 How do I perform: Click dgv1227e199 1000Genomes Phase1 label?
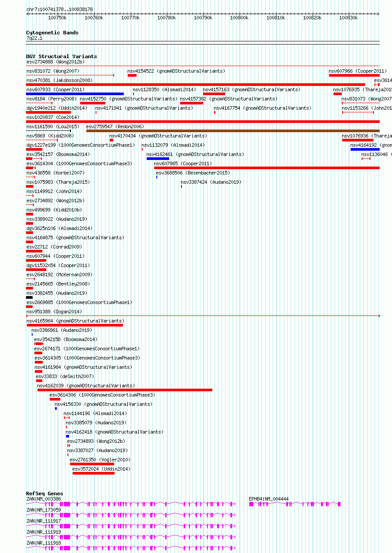point(81,145)
